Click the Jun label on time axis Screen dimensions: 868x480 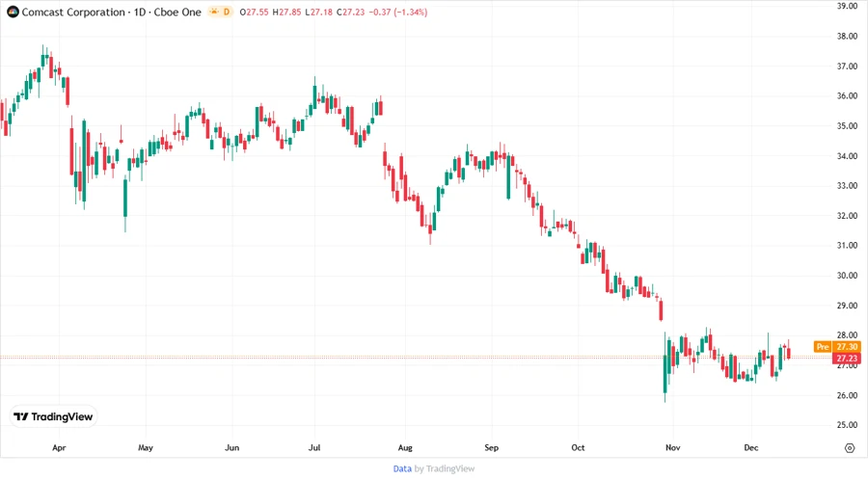coord(231,447)
